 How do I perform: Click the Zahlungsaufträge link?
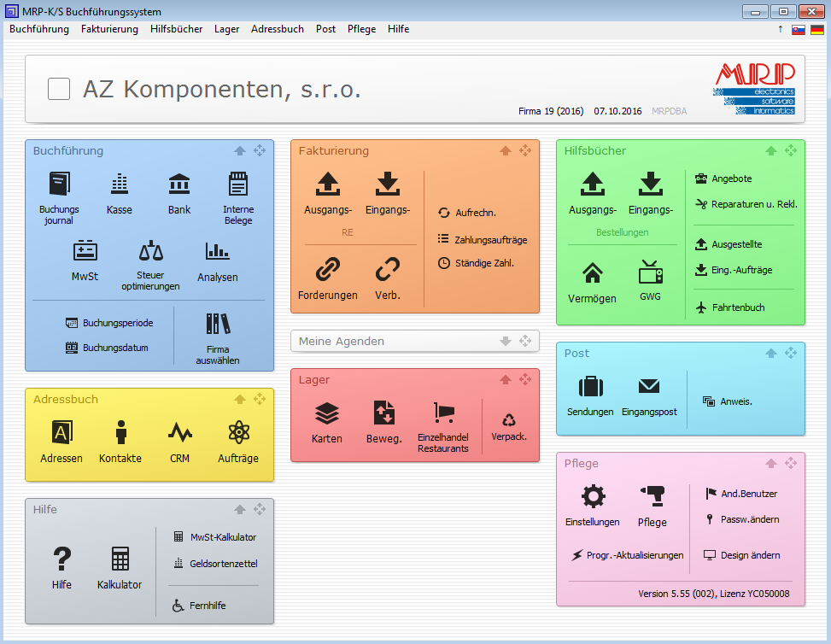point(490,240)
